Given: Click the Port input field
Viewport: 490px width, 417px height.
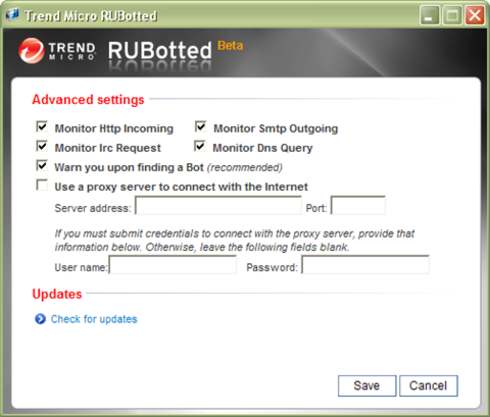Looking at the screenshot, I should pyautogui.click(x=358, y=205).
